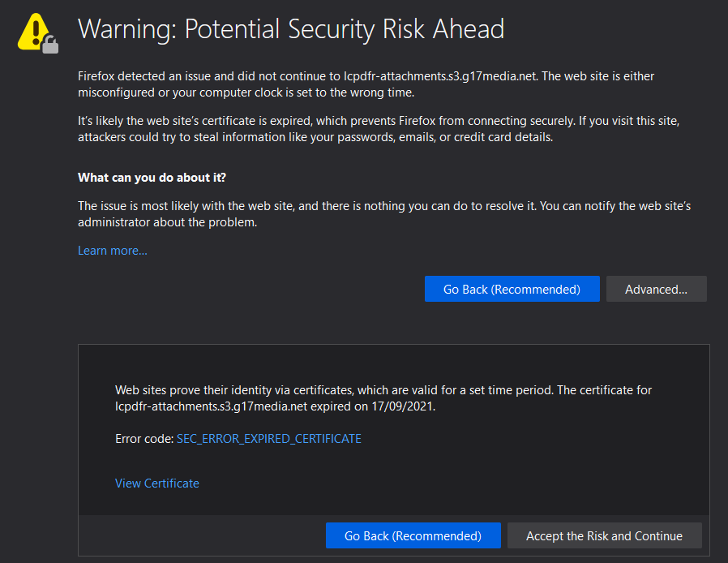Image resolution: width=728 pixels, height=563 pixels.
Task: Click the "Firefox detected an issue" paragraph
Action: click(x=365, y=84)
